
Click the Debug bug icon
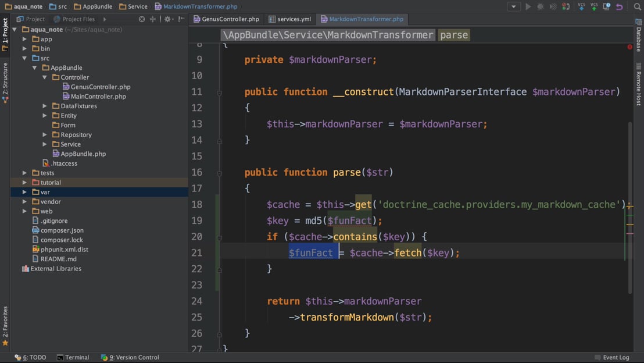click(x=541, y=6)
